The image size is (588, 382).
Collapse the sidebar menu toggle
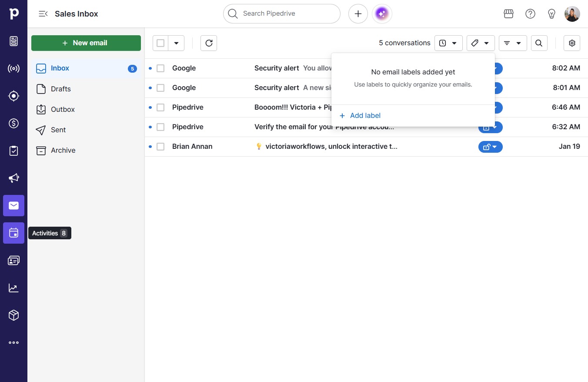[43, 14]
